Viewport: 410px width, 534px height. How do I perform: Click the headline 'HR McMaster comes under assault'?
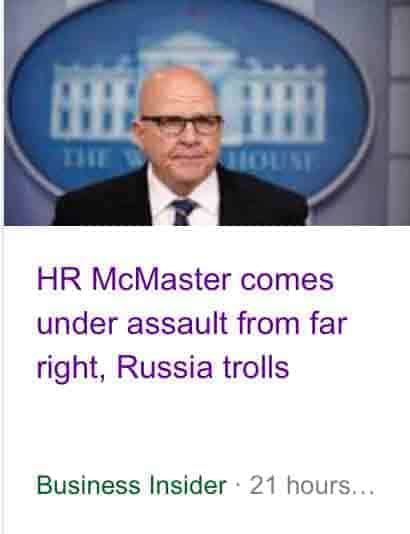(192, 324)
